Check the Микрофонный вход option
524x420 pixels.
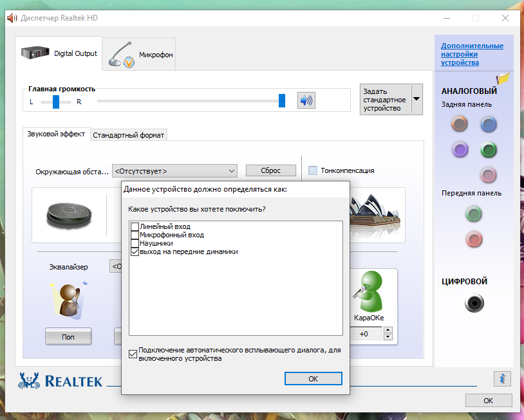point(135,235)
